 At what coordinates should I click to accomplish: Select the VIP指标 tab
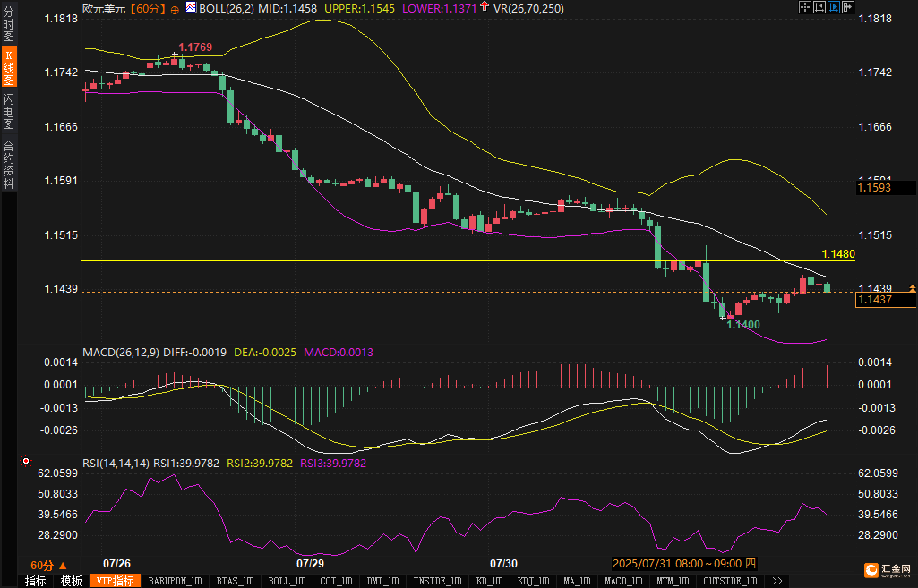coord(115,581)
